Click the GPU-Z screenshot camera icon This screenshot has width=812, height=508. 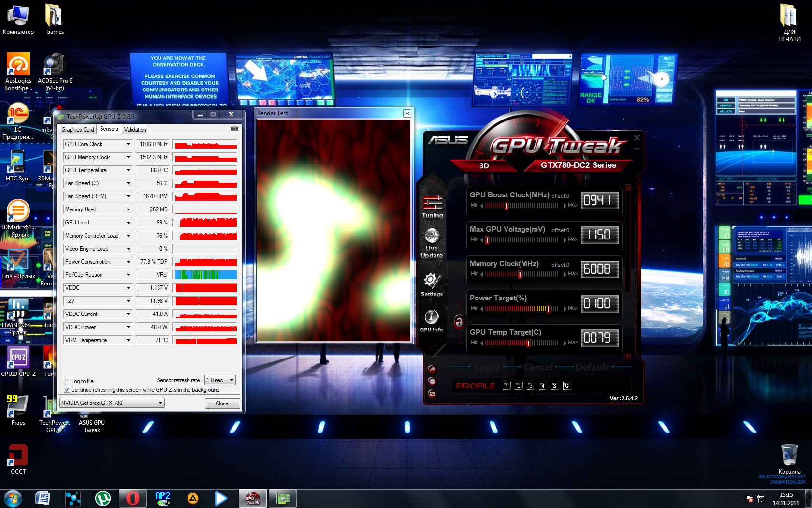[234, 129]
